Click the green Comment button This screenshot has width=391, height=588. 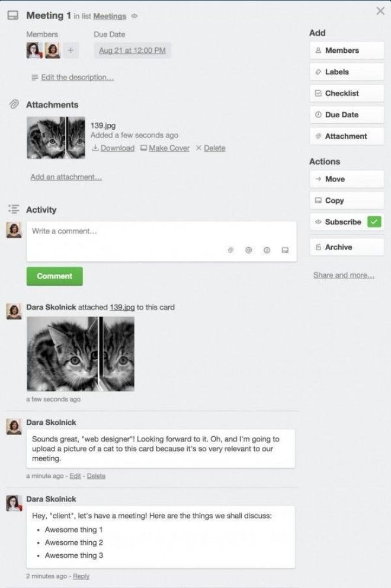55,276
